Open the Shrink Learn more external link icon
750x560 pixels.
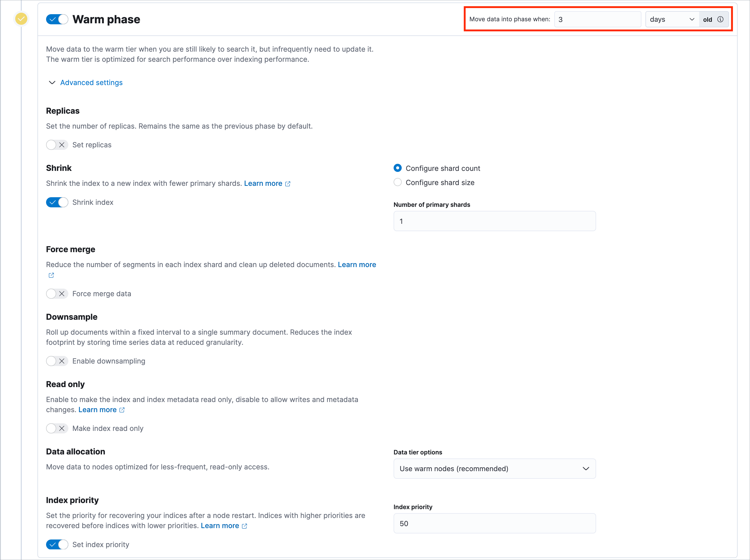(288, 183)
